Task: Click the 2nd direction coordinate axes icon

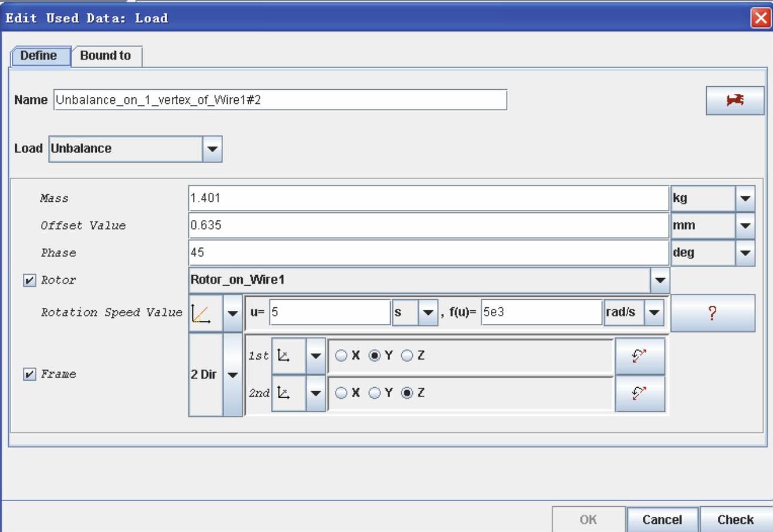Action: 284,393
